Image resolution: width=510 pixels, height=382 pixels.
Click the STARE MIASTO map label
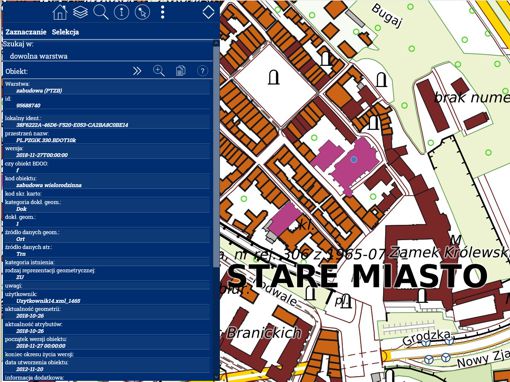(357, 276)
